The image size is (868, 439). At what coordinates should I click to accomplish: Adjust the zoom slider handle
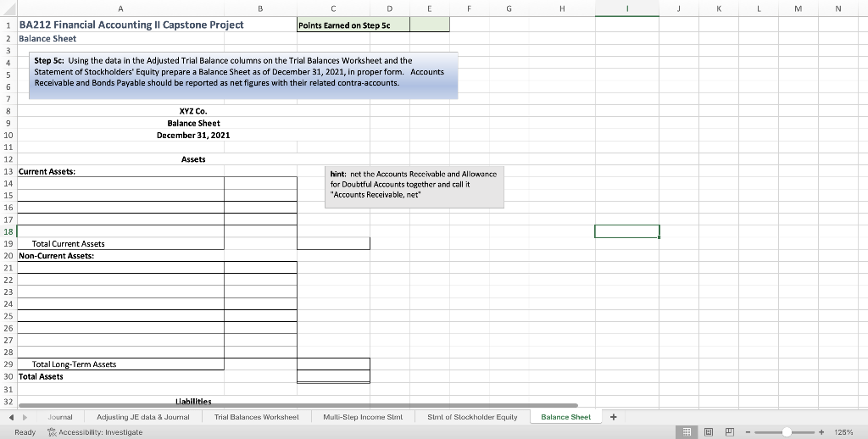(x=786, y=432)
